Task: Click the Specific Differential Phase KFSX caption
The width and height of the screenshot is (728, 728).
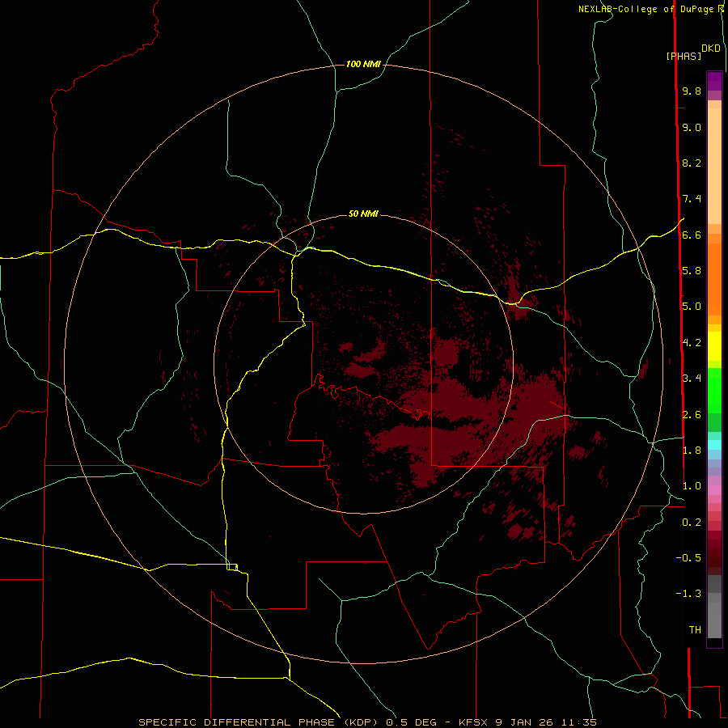Action: [x=368, y=722]
